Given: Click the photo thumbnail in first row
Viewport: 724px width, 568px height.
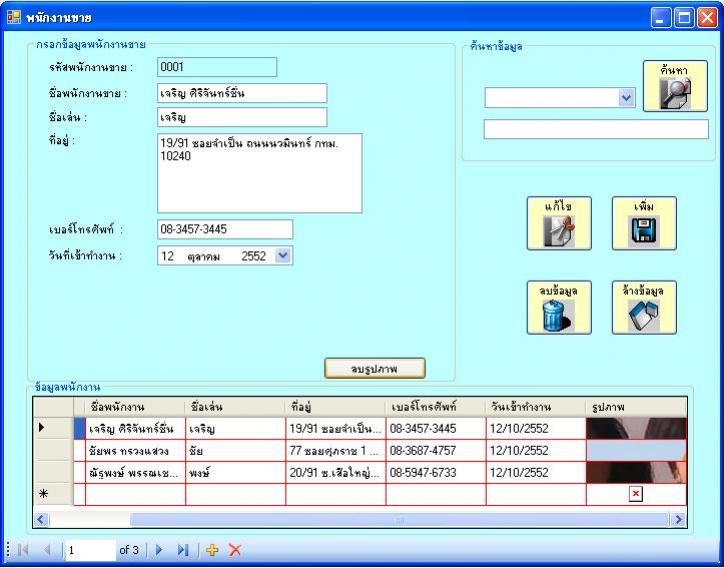Looking at the screenshot, I should (x=636, y=428).
